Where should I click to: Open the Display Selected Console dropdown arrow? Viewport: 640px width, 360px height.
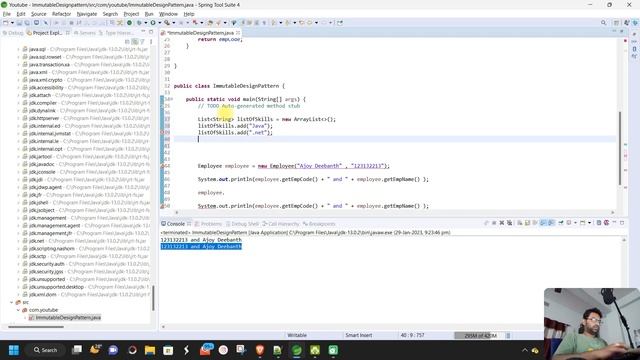[x=575, y=223]
